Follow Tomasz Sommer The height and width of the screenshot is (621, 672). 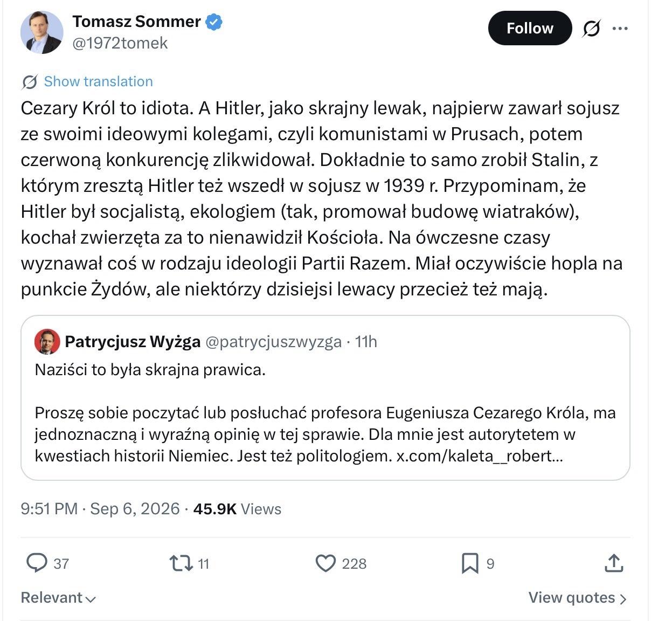coord(530,28)
